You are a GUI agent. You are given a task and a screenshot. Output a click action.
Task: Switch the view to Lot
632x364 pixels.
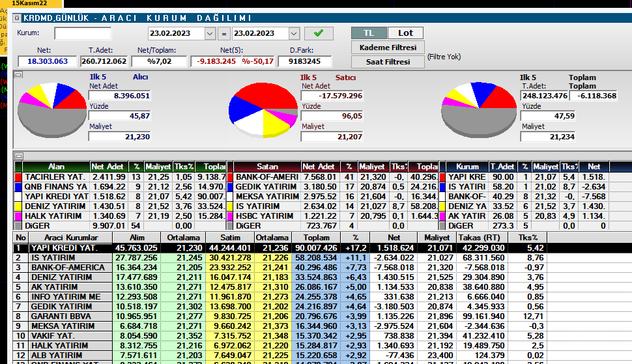click(x=405, y=33)
